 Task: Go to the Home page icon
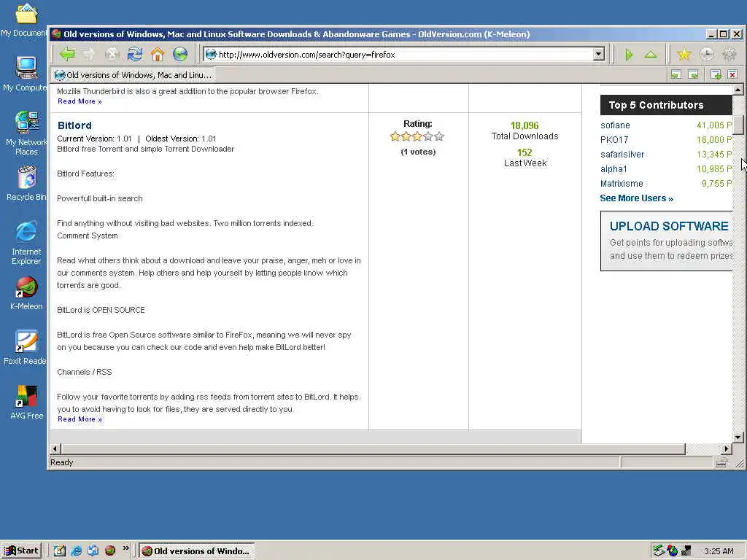158,54
